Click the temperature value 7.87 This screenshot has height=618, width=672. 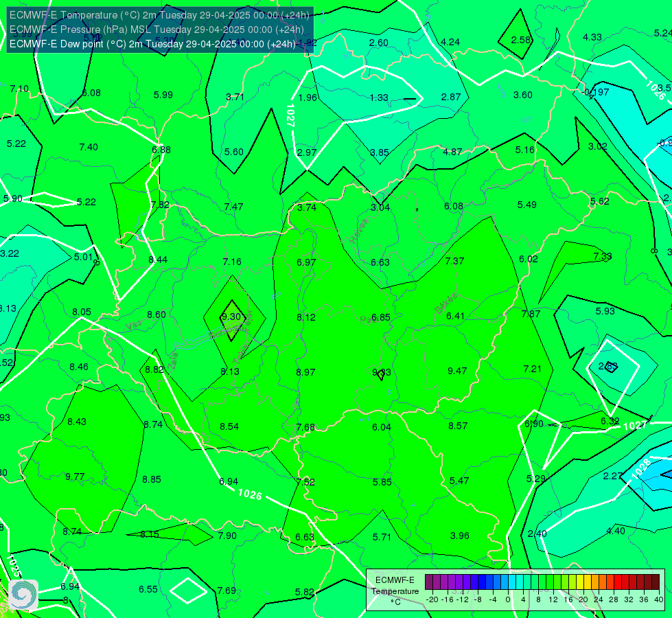pos(531,314)
